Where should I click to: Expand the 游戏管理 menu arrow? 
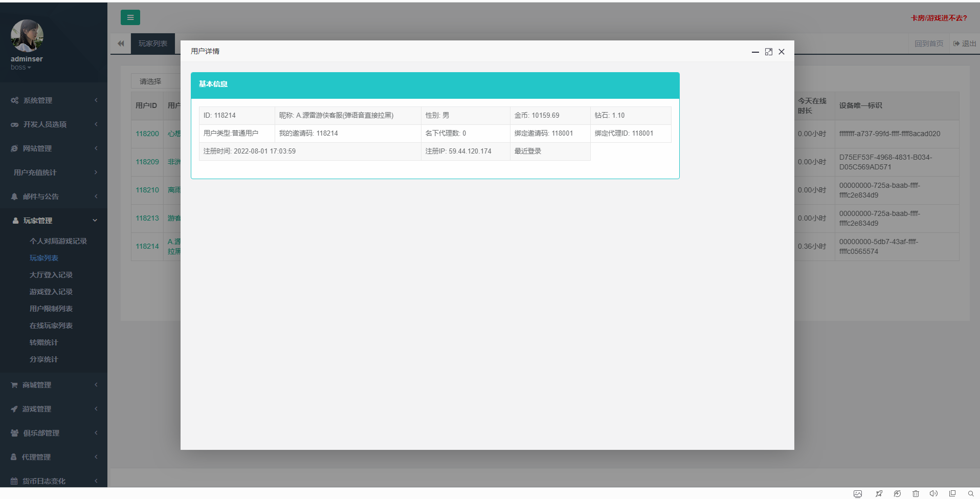pos(96,409)
